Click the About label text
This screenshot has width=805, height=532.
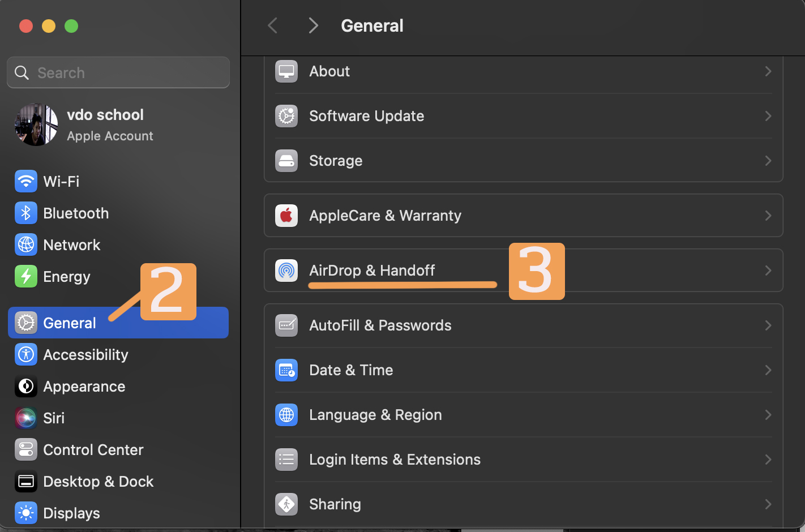(x=329, y=71)
